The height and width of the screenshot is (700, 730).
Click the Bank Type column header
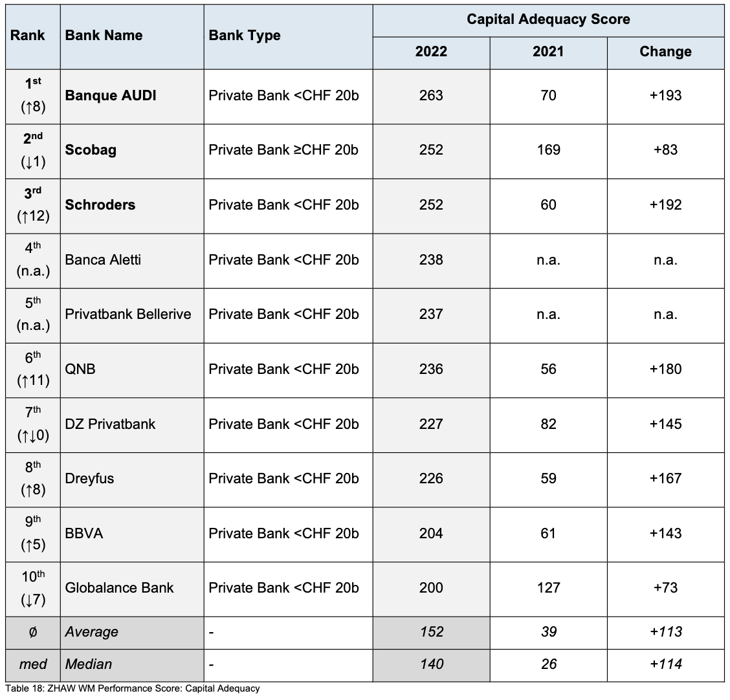(245, 36)
